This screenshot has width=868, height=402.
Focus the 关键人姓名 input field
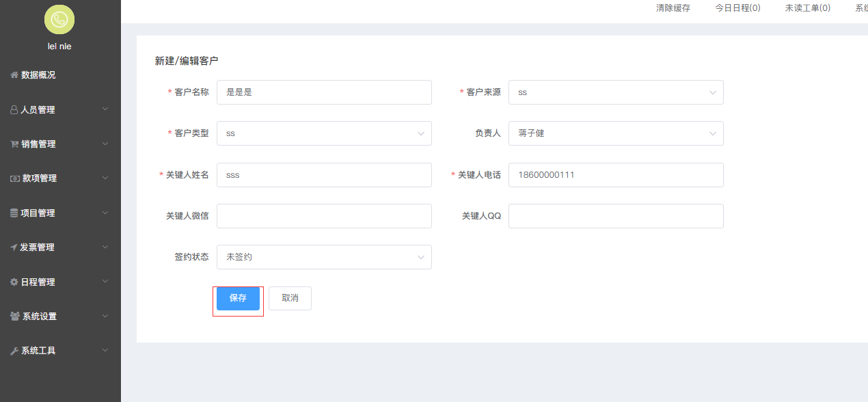[x=324, y=175]
